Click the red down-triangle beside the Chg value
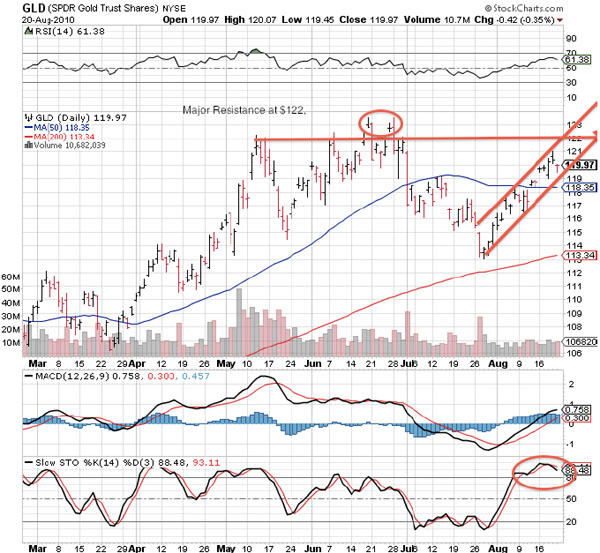 [x=560, y=20]
